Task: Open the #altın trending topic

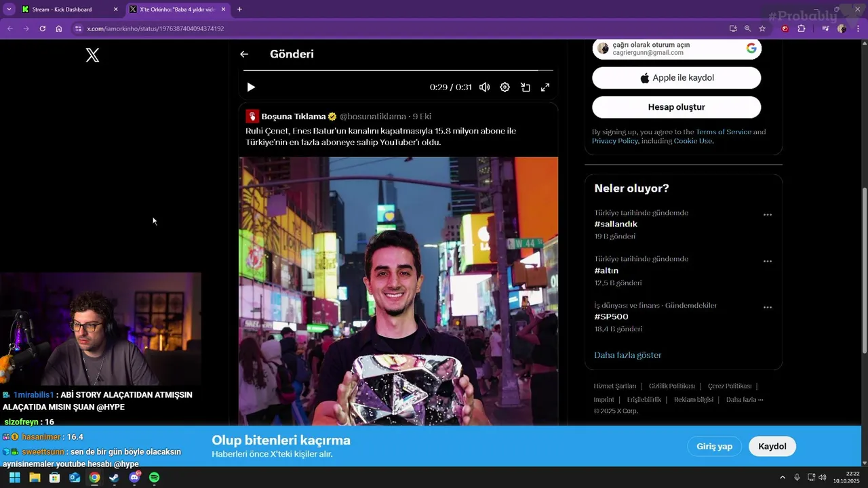Action: coord(606,270)
